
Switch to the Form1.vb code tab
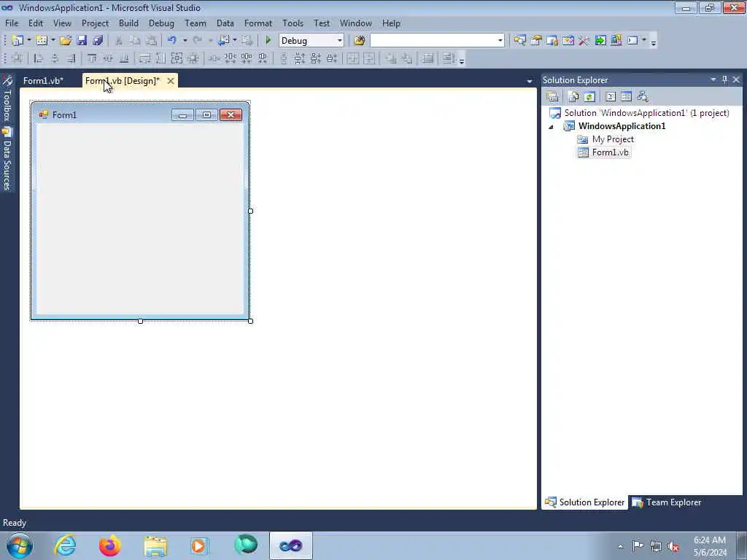click(x=43, y=81)
